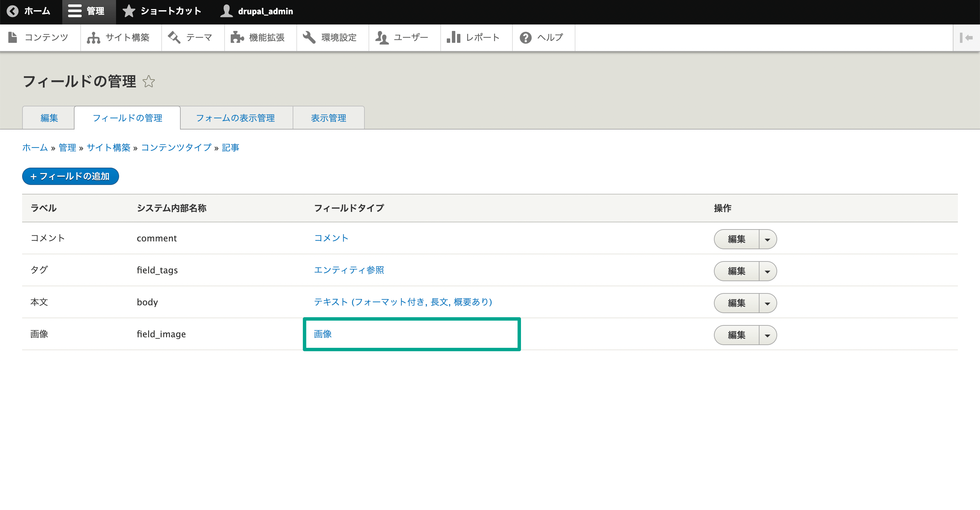Open 機能拡張 admin menu item

tap(261, 38)
